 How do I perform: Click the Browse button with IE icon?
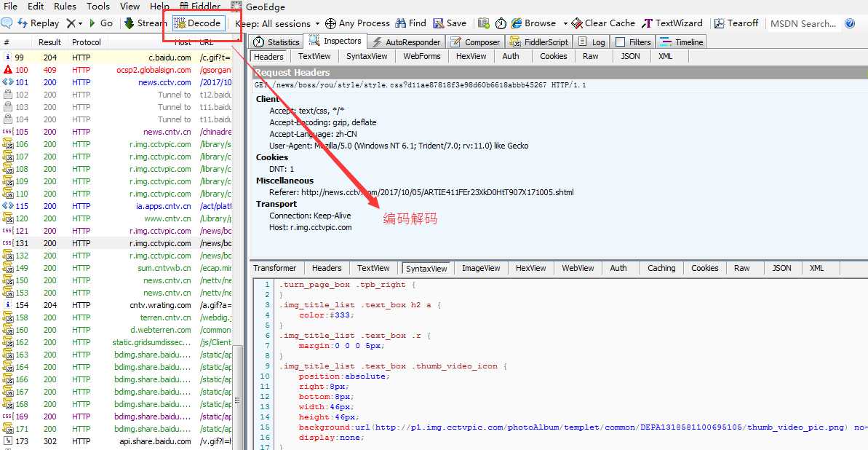click(533, 23)
